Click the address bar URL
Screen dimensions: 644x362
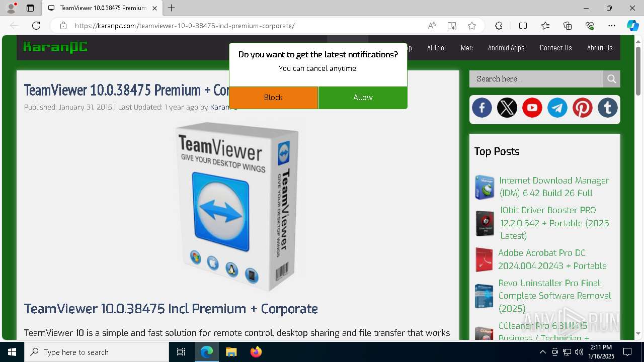coord(185,26)
